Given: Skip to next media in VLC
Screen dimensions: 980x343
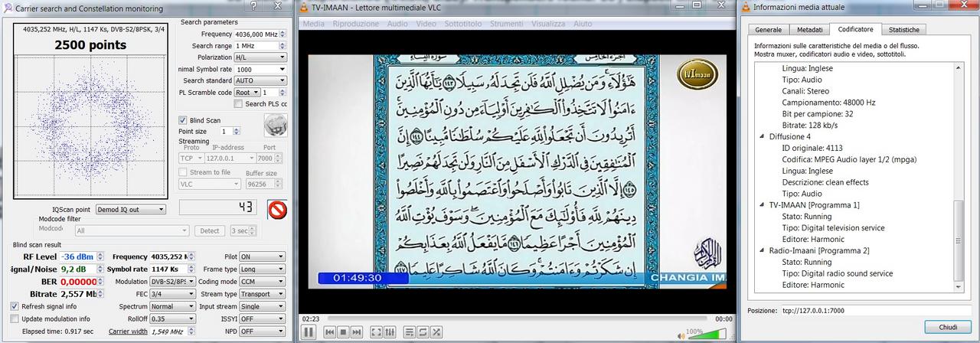Looking at the screenshot, I should tap(357, 332).
